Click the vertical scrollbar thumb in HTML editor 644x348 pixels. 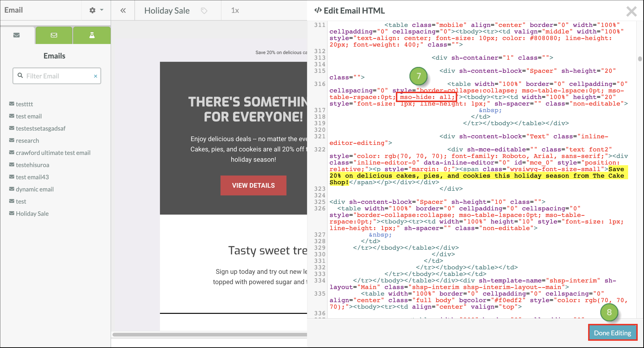(x=640, y=59)
